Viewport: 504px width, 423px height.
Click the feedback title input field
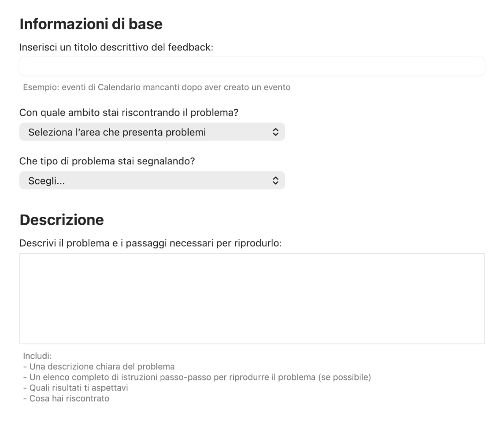pos(252,67)
